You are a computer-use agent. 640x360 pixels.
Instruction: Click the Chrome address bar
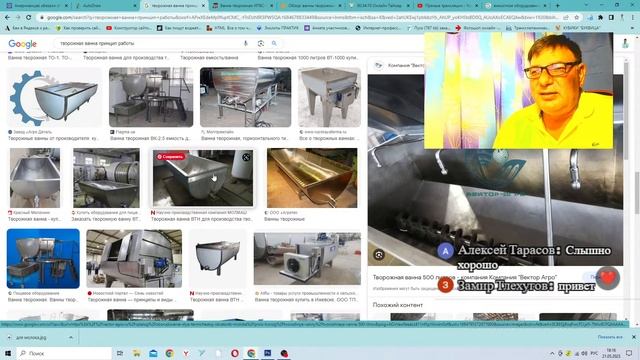pyautogui.click(x=302, y=18)
